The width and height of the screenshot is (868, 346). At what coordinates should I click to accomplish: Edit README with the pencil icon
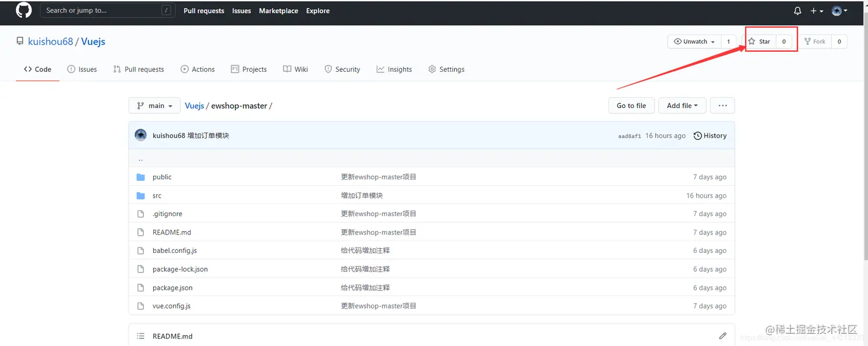(x=722, y=336)
